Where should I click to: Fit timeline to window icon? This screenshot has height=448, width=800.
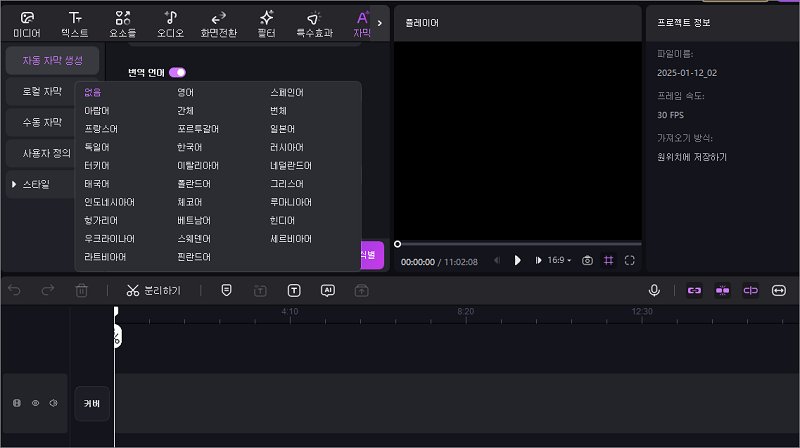point(779,290)
